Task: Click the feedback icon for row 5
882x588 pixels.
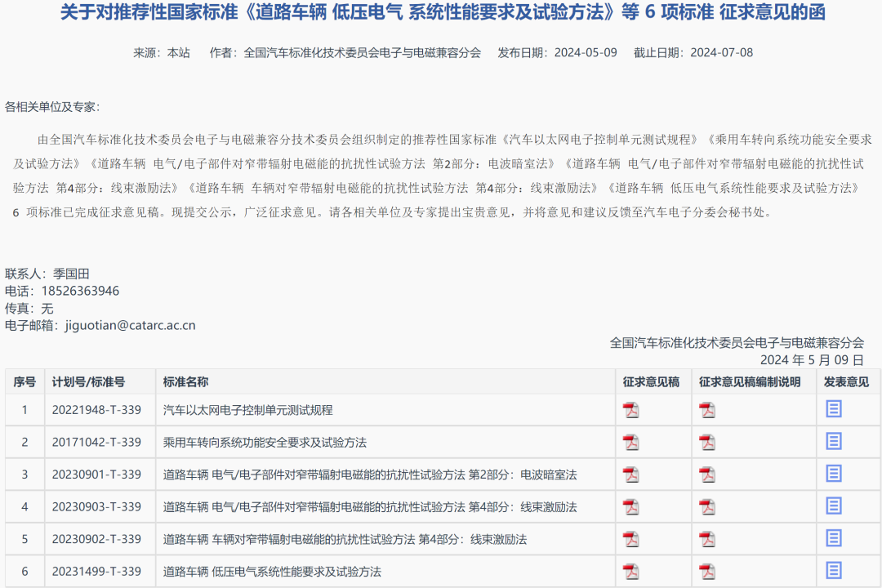Action: [x=834, y=539]
